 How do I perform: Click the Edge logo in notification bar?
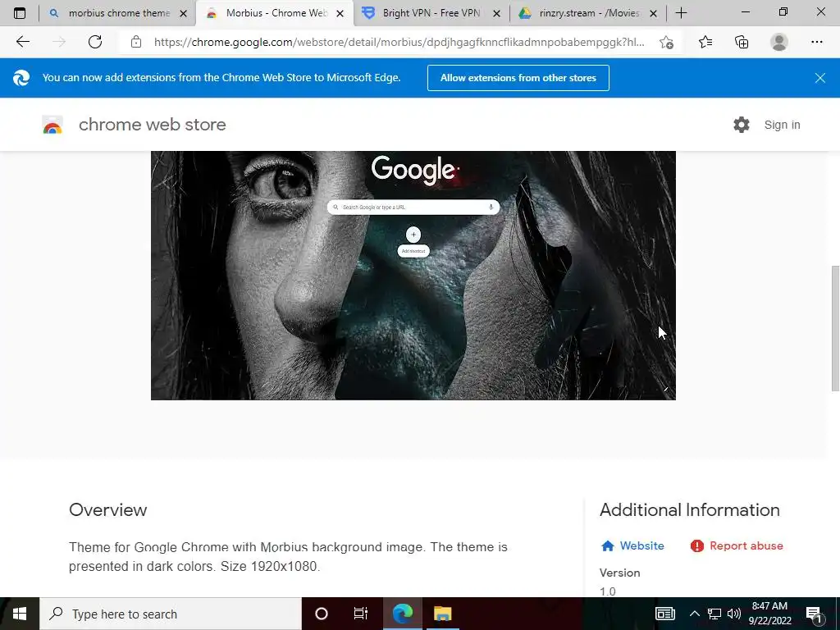(x=21, y=78)
